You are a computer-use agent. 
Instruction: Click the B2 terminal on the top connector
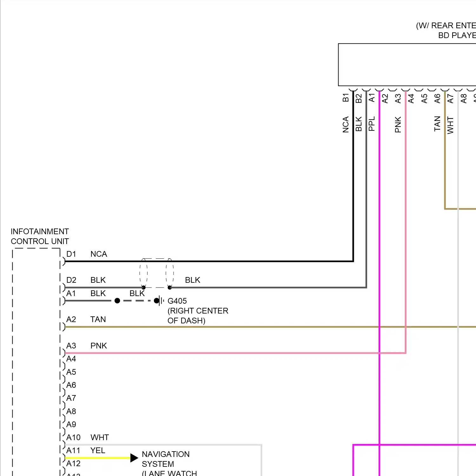(x=359, y=98)
